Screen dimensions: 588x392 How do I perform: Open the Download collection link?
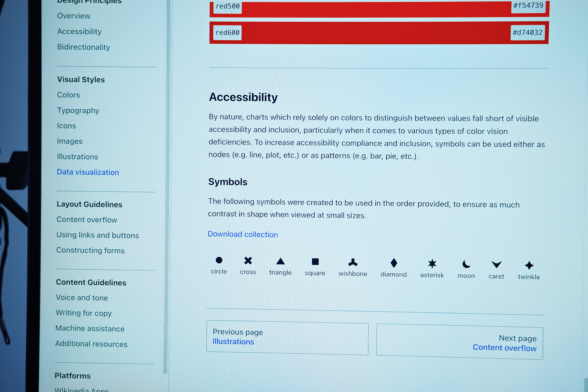pos(243,234)
